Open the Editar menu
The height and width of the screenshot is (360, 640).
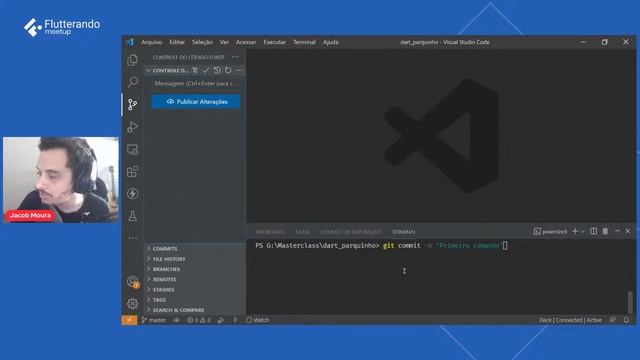[x=177, y=42]
